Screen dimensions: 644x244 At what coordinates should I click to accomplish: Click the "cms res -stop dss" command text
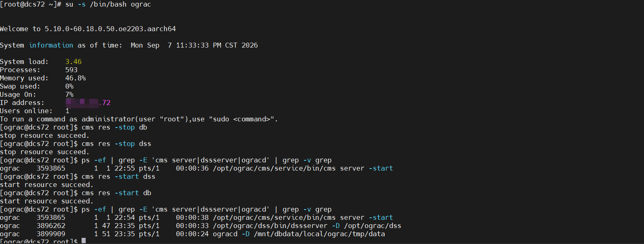(116, 144)
